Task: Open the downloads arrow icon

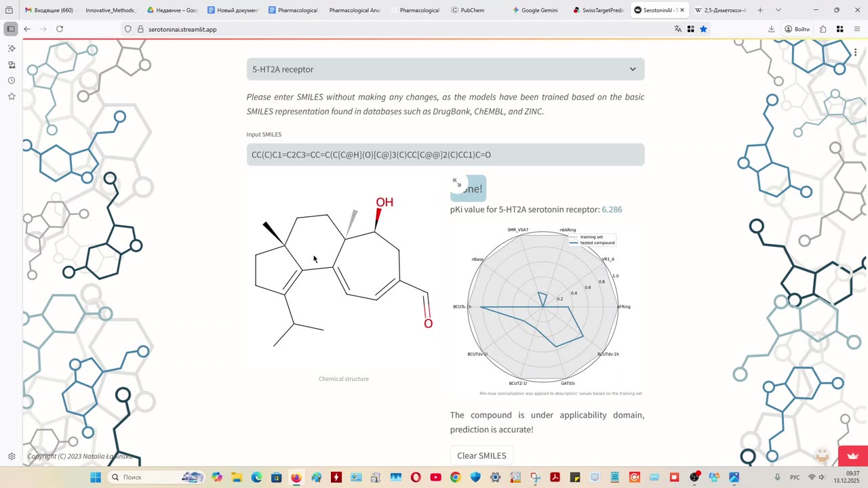Action: (x=771, y=29)
